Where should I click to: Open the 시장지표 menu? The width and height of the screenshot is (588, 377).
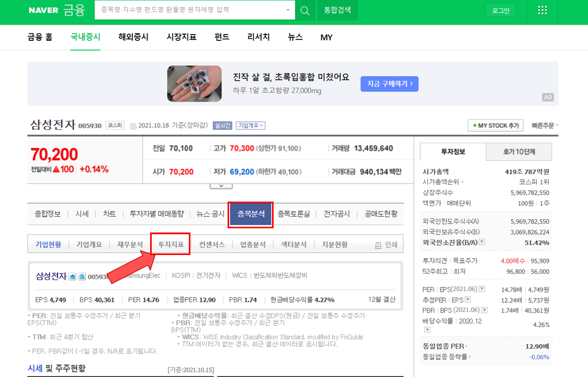tap(182, 37)
